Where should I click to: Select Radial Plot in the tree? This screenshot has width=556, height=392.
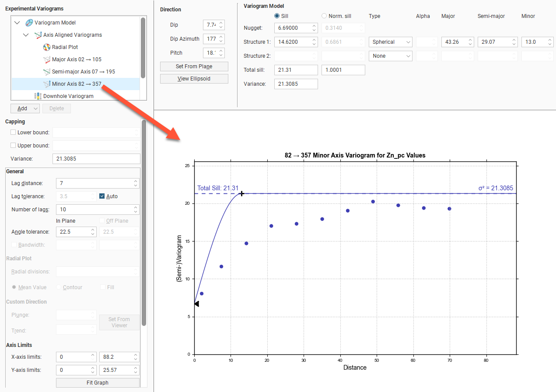coord(65,47)
